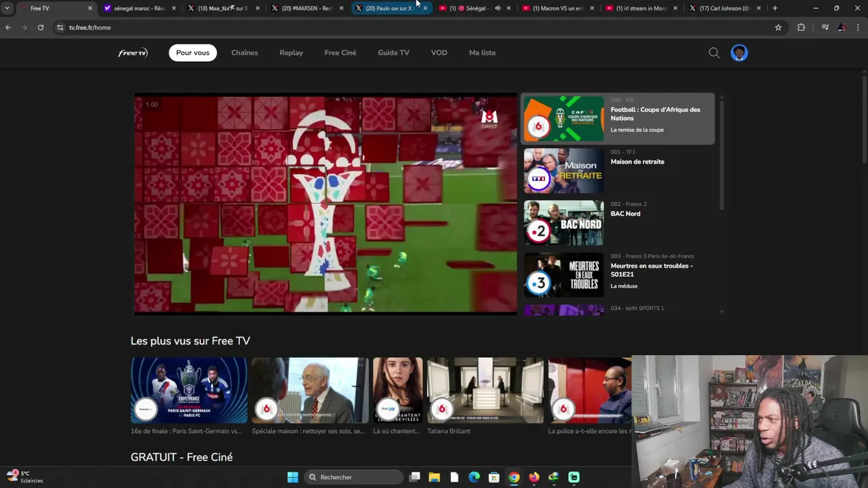This screenshot has width=868, height=488.
Task: Open Free Ciné in the navigation
Action: (340, 53)
